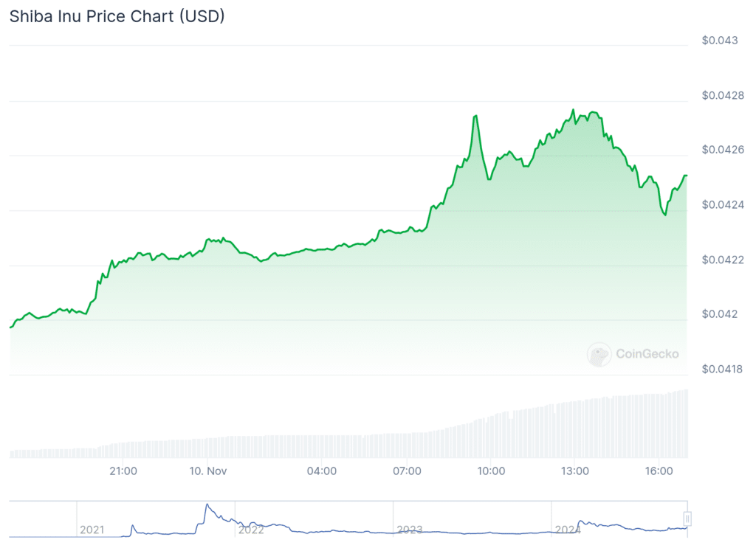Click the $0.042 price axis label
Image resolution: width=756 pixels, height=551 pixels.
click(720, 314)
